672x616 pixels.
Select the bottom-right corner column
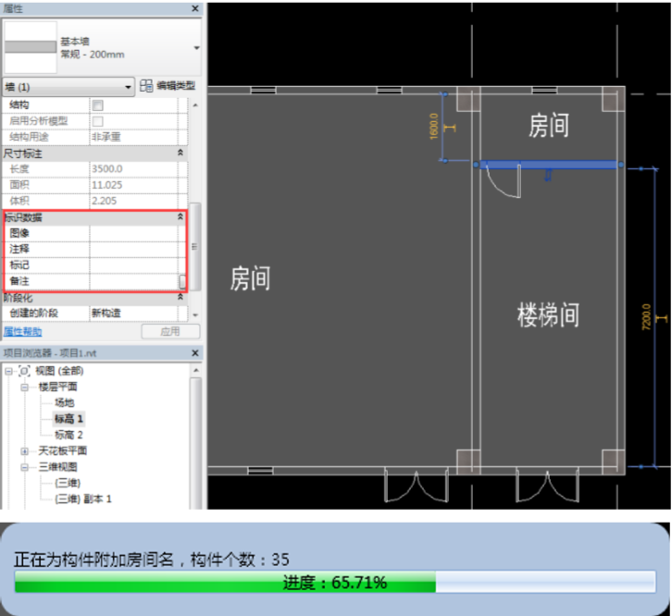click(x=614, y=462)
